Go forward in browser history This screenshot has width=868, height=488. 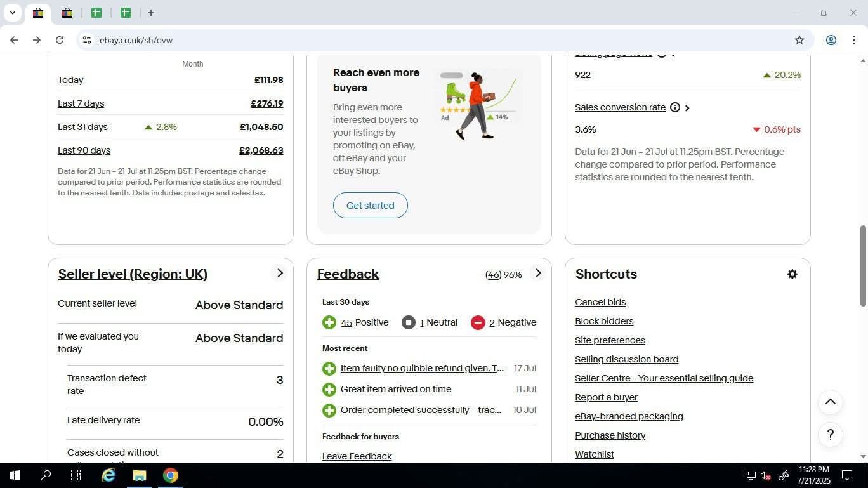tap(37, 40)
